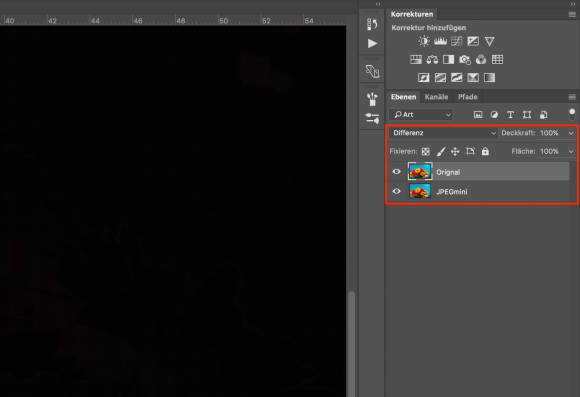Open the Brushes panel icon

tap(372, 99)
